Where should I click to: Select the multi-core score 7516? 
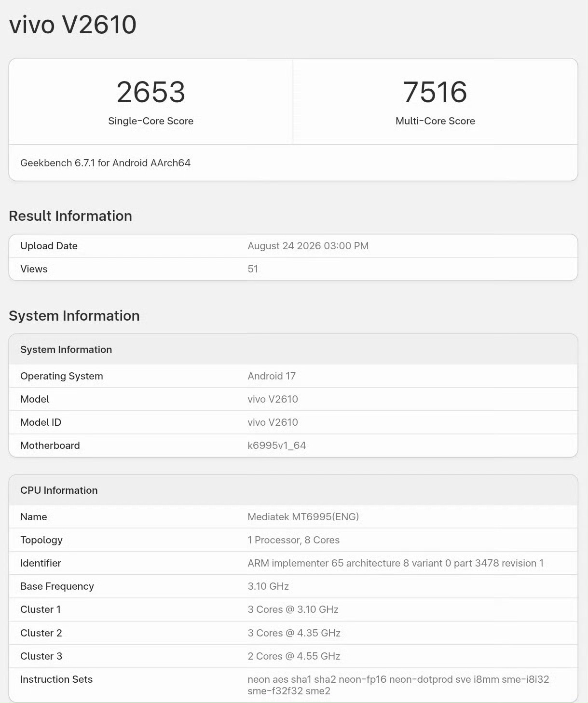(x=435, y=92)
